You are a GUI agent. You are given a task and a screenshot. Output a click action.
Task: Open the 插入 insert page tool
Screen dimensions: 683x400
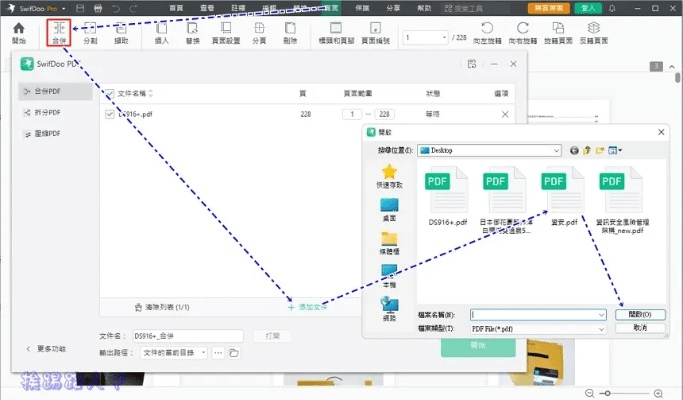pyautogui.click(x=162, y=33)
